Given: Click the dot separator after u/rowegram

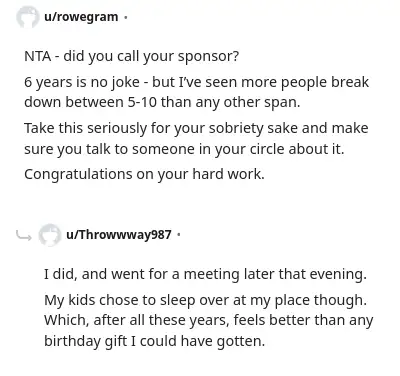Looking at the screenshot, I should pyautogui.click(x=126, y=17).
